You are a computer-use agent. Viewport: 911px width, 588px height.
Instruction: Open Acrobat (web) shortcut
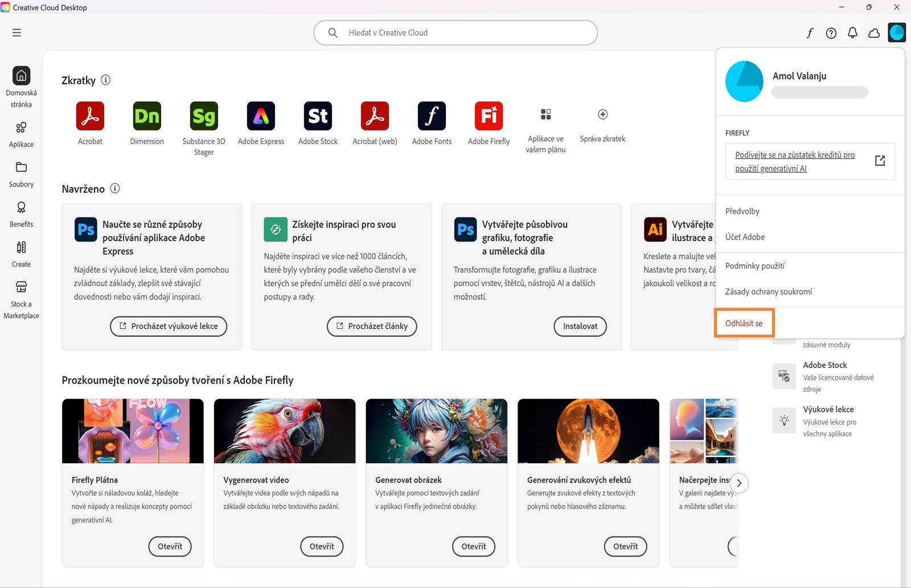coord(375,116)
